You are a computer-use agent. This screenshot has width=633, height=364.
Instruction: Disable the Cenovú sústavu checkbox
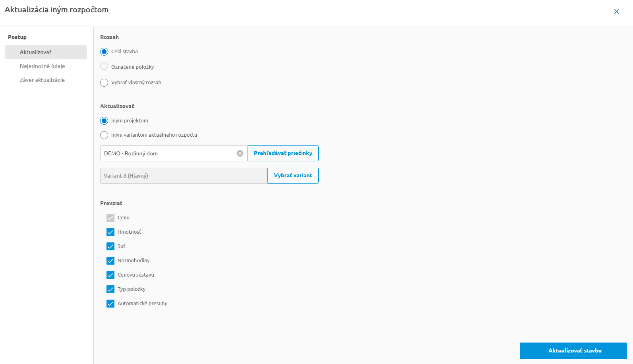click(x=110, y=275)
